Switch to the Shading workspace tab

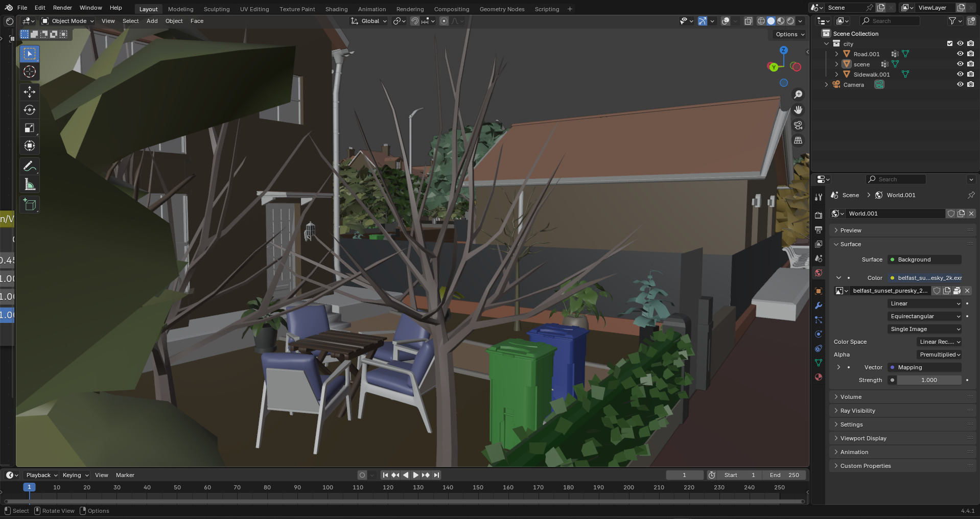pyautogui.click(x=336, y=9)
